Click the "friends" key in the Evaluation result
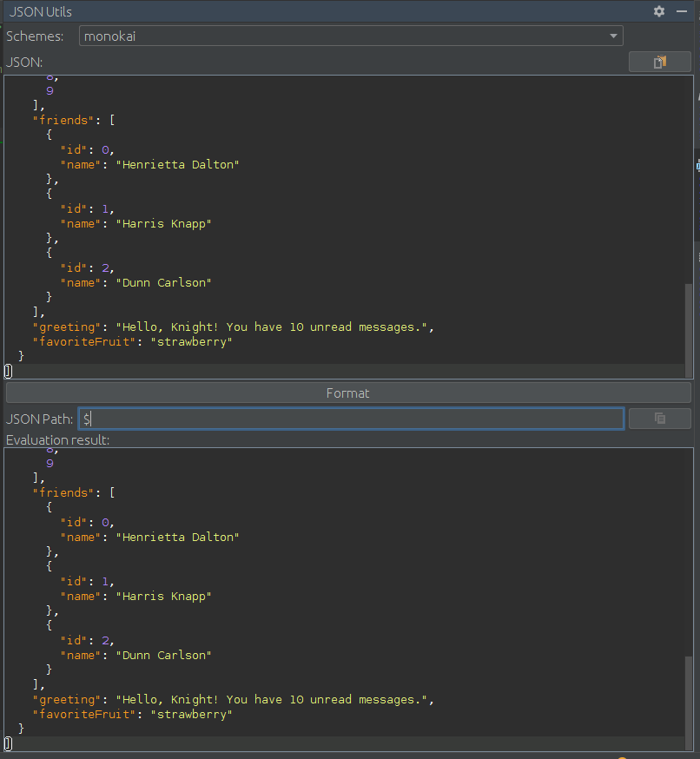 click(63, 492)
